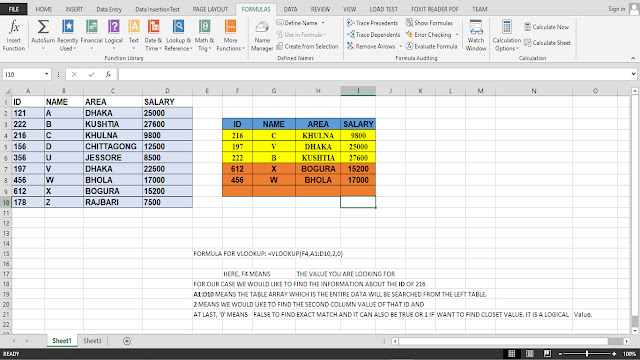Click Sign in
This screenshot has height=360, width=640.
[x=617, y=9]
